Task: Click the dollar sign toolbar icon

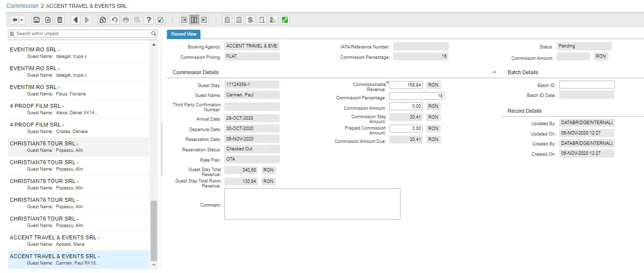Action: [x=250, y=20]
